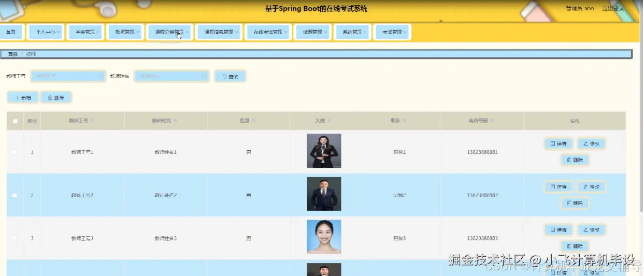Click 删除 in the 教师工号3 row
The image size is (644, 276).
pos(575,246)
